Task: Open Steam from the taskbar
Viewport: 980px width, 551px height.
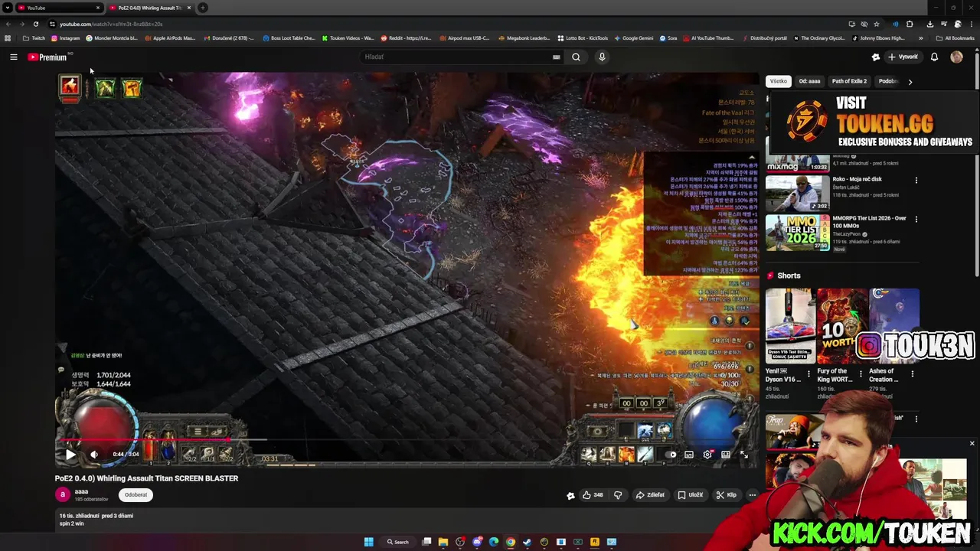Action: [x=528, y=542]
